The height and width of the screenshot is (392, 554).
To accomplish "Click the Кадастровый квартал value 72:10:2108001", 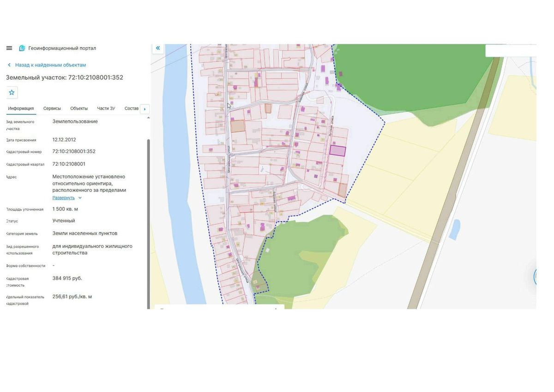I will click(x=69, y=164).
